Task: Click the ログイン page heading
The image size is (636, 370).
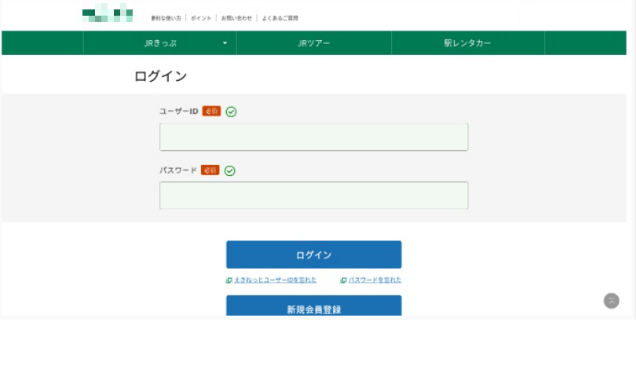Action: pos(161,76)
